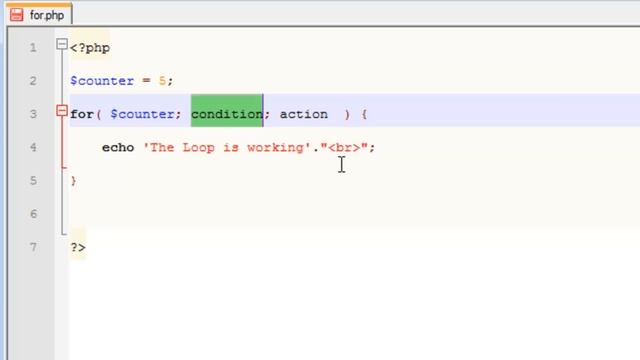This screenshot has width=640, height=360.
Task: Click the 'action' word in the for loop
Action: point(304,114)
